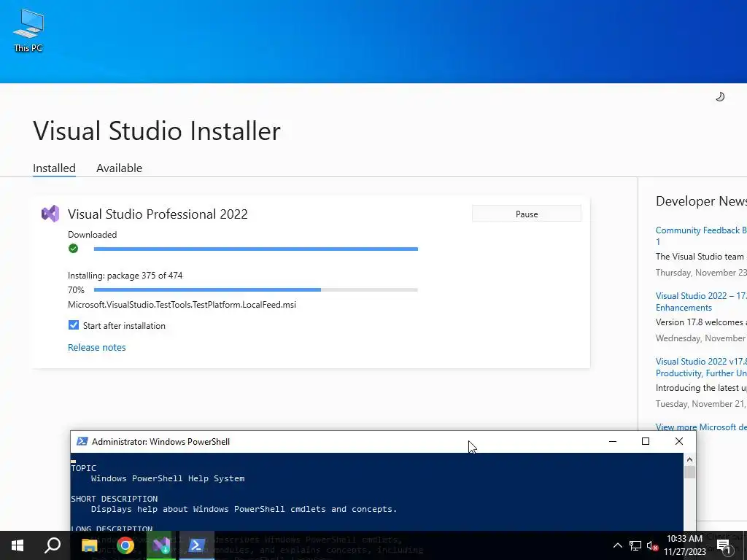747x560 pixels.
Task: Open the This PC desktop icon
Action: [28, 31]
